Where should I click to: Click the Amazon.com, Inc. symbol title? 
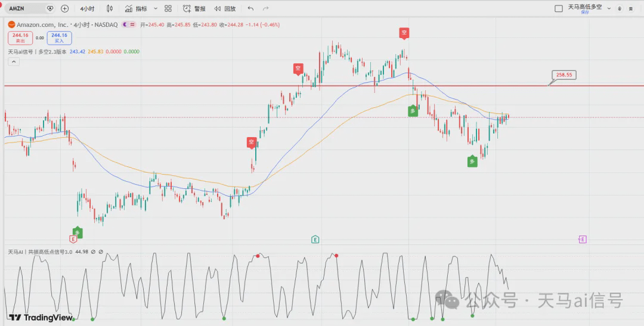[42, 24]
